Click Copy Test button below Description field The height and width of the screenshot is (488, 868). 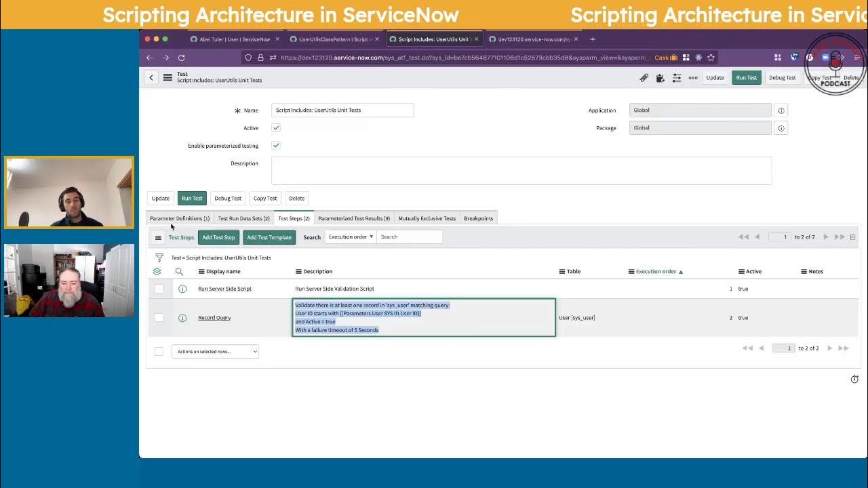click(x=265, y=199)
